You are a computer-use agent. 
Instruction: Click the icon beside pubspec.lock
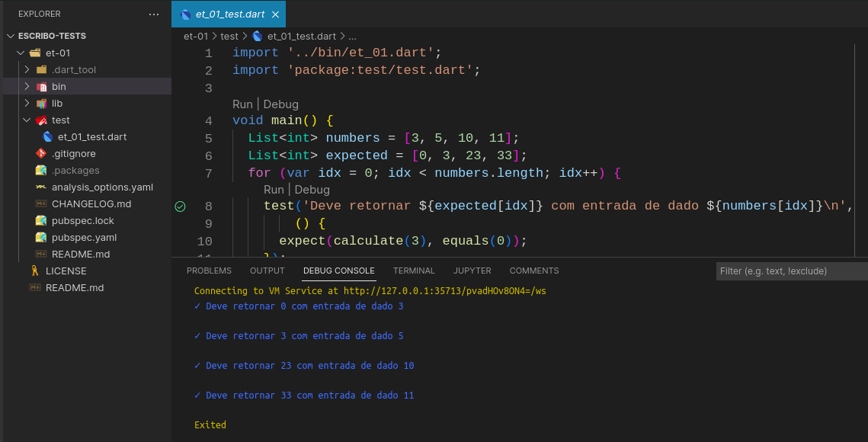(x=41, y=220)
